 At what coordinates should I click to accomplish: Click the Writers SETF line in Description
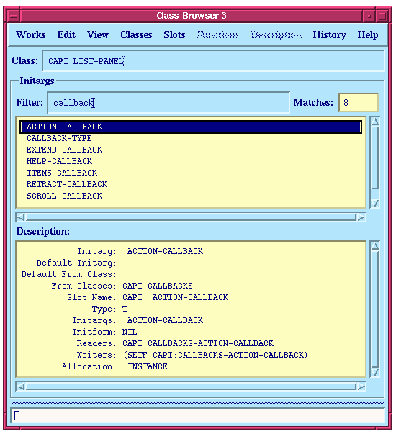point(192,355)
